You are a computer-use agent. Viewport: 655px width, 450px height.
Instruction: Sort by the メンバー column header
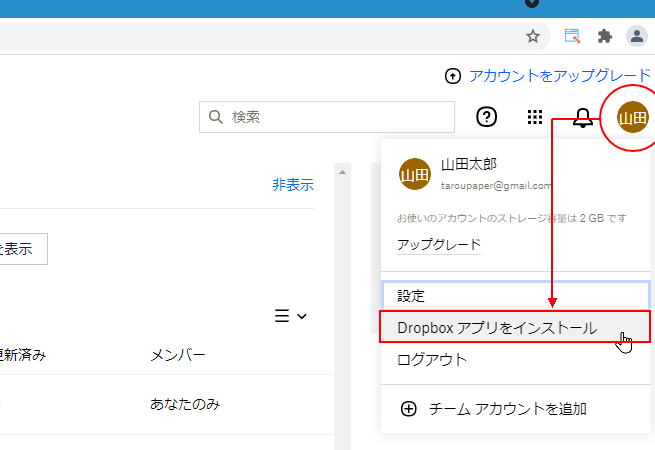[178, 355]
